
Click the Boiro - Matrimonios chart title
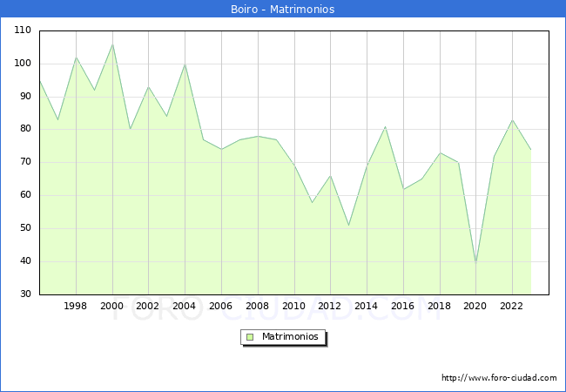coord(283,9)
